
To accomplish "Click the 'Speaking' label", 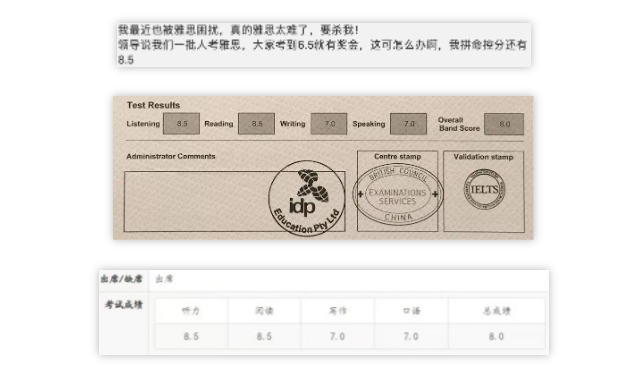I will tap(369, 124).
